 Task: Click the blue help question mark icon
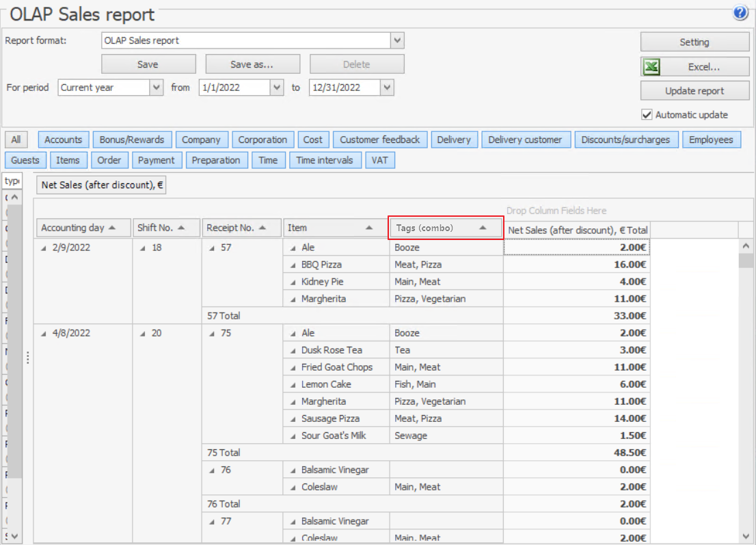tap(740, 13)
